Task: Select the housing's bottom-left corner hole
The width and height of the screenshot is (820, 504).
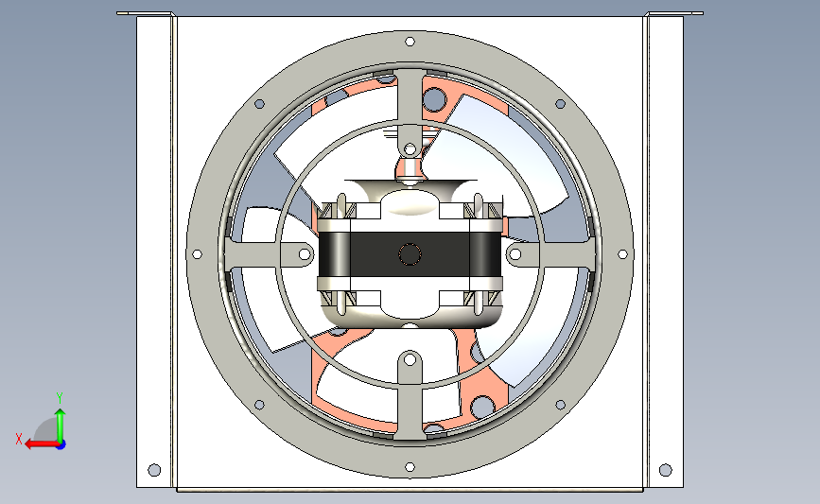Action: 154,470
